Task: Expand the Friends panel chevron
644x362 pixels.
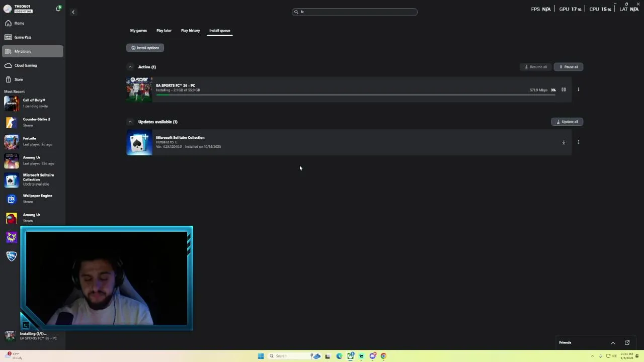Action: point(613,343)
